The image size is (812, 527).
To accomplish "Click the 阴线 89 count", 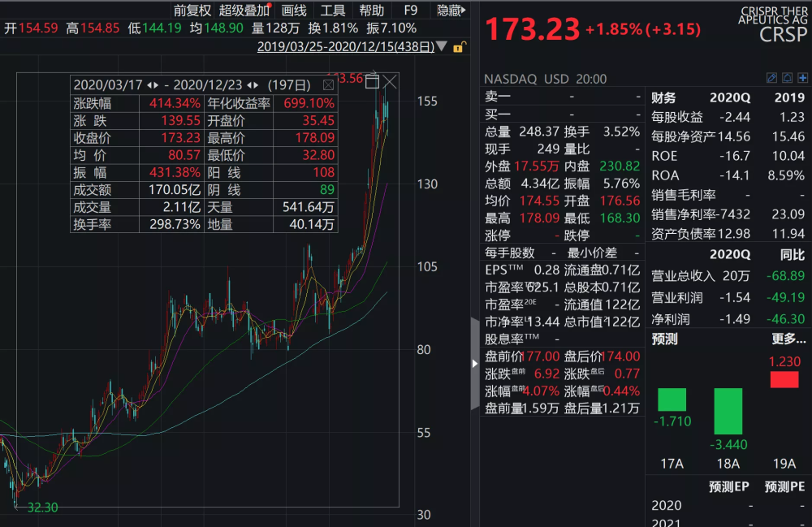I will (x=326, y=189).
